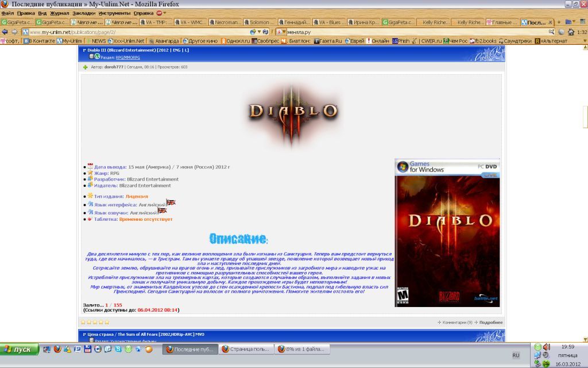Open the Закладки menu
588x368 pixels.
point(84,13)
